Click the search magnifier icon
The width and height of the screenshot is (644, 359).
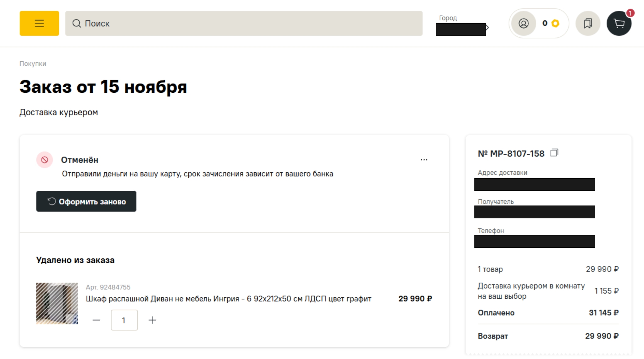point(76,23)
